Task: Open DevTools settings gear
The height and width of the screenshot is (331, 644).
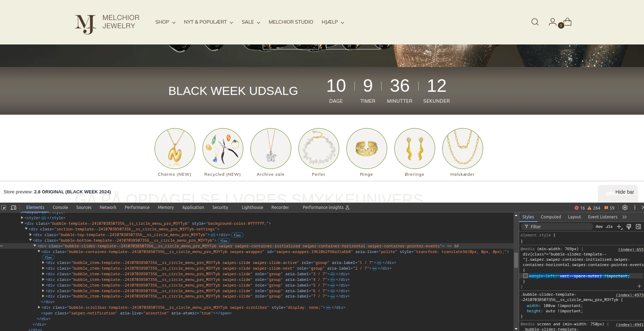Action: point(625,207)
